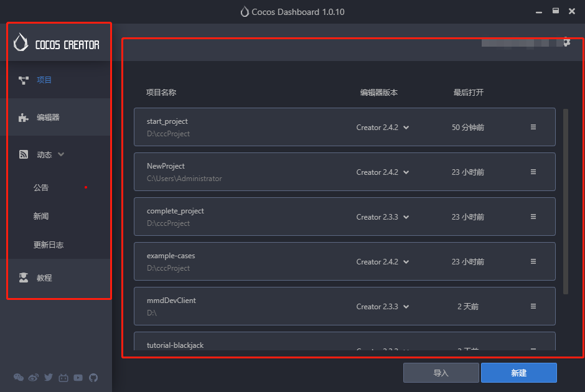Maximize the Cocos Dashboard window
The width and height of the screenshot is (585, 392).
coord(556,11)
